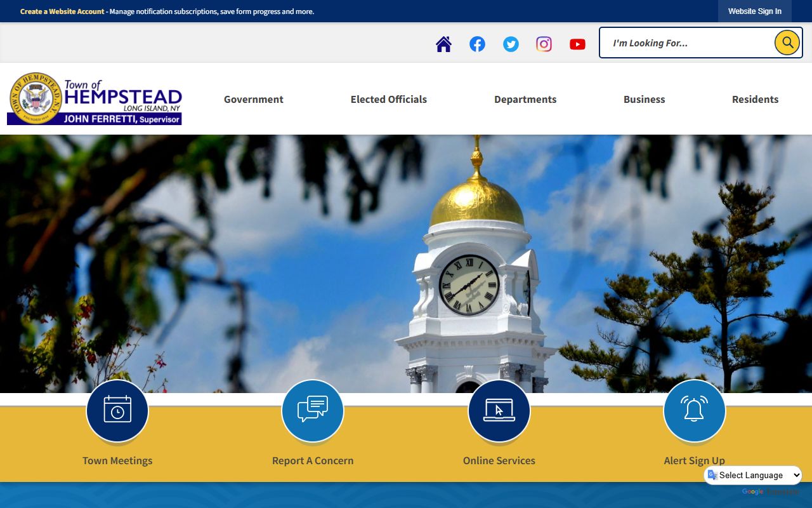Open the Elected Officials menu

389,99
